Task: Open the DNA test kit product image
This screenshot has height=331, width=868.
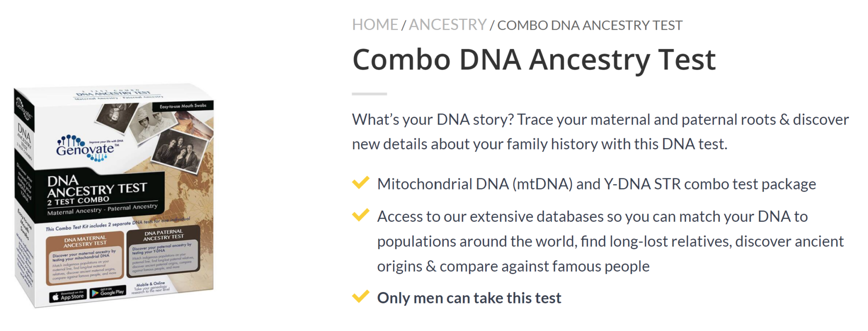Action: [x=114, y=195]
